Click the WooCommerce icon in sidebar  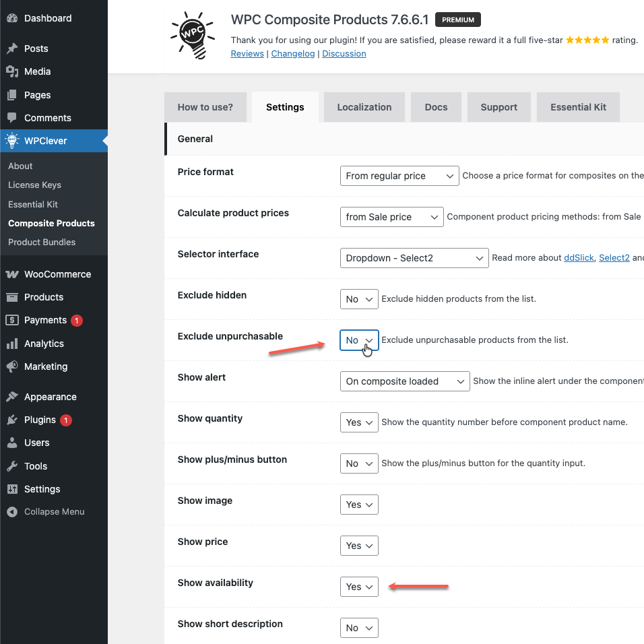tap(12, 274)
